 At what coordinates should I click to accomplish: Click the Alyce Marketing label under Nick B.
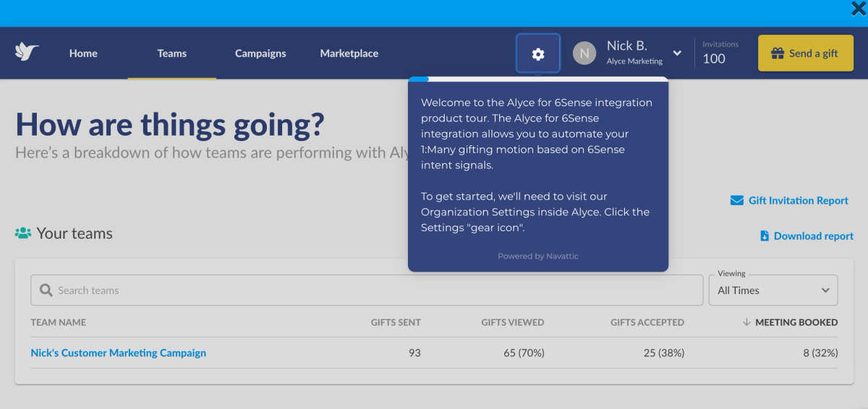[634, 61]
